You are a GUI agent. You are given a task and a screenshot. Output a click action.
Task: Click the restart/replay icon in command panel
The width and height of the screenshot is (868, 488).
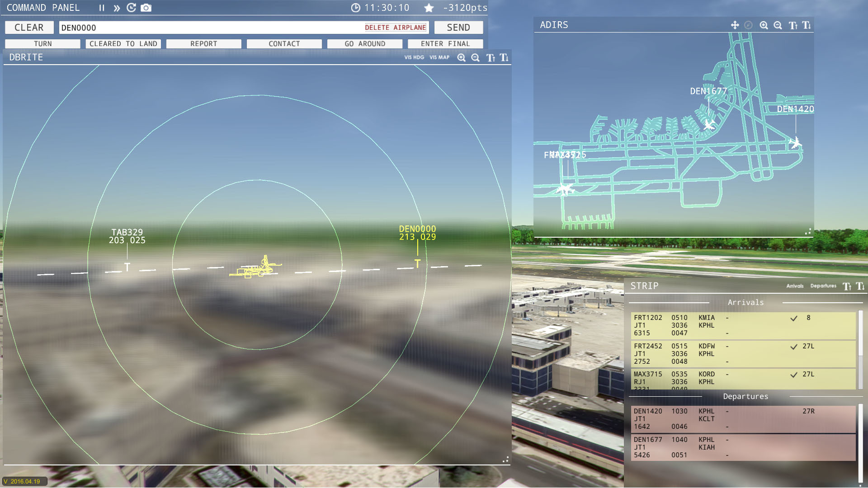[x=131, y=7]
